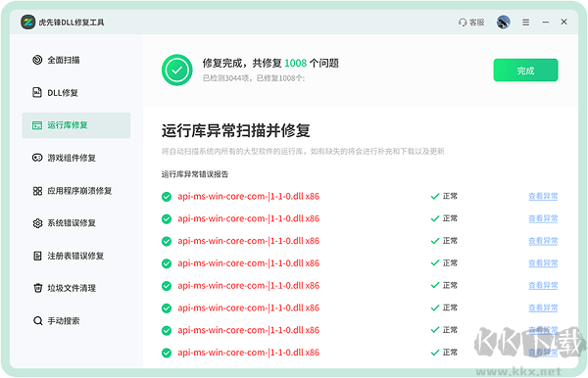
Task: Click the large green repair-complete checkmark
Action: [177, 71]
